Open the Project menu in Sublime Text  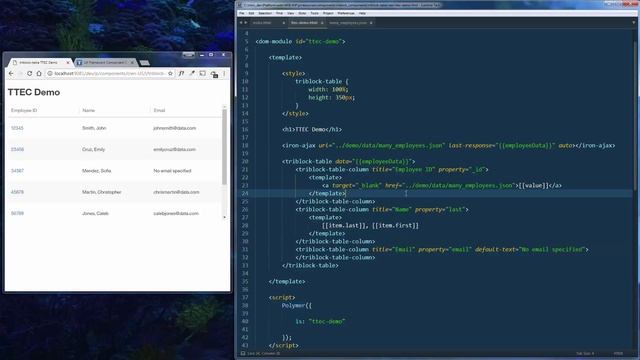point(328,13)
